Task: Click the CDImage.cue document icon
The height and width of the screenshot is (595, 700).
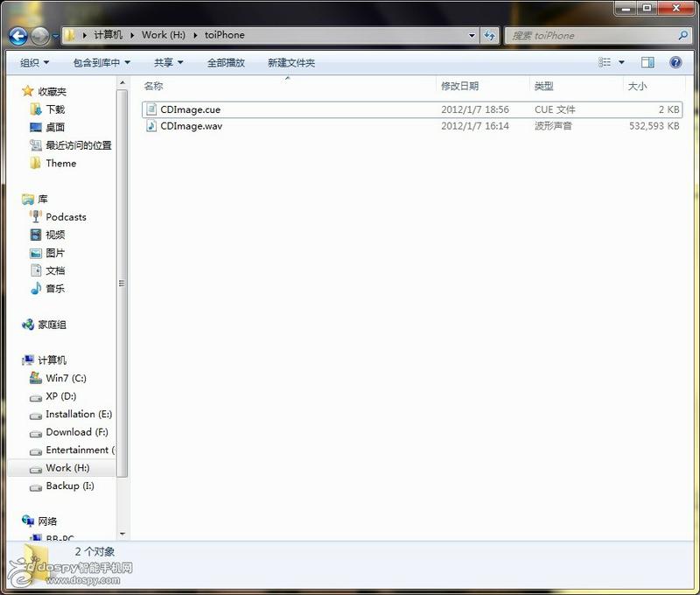Action: (151, 109)
